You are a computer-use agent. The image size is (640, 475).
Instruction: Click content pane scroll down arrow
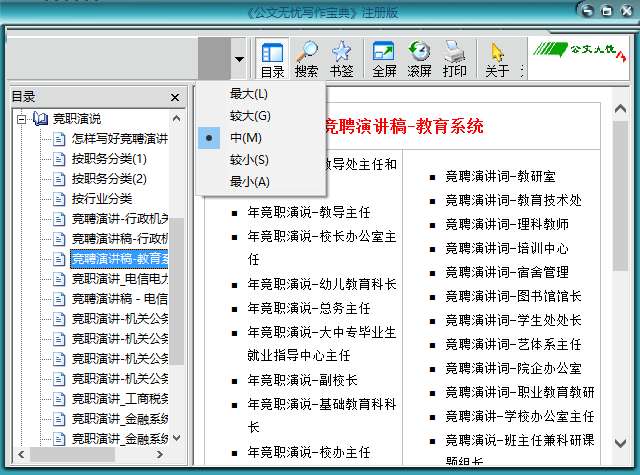(620, 443)
